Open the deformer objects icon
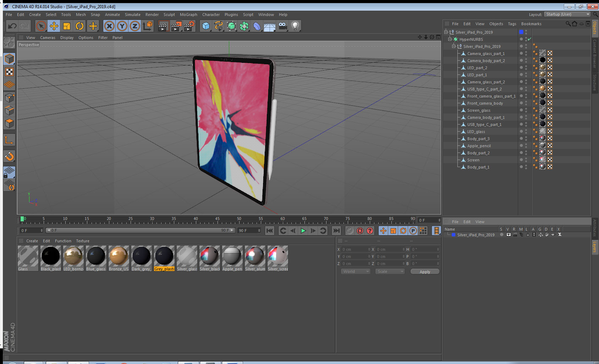This screenshot has height=364, width=599. point(257,26)
